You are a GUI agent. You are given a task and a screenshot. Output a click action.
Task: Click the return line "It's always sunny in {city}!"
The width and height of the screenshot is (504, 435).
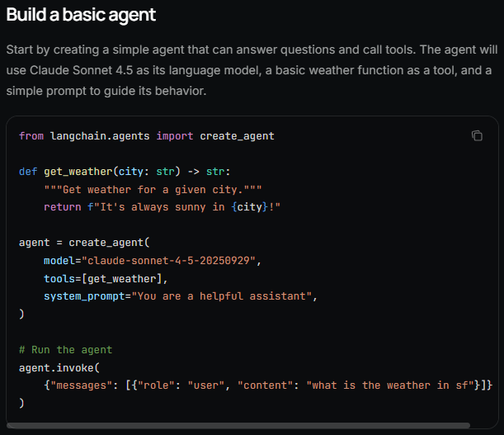click(x=163, y=207)
